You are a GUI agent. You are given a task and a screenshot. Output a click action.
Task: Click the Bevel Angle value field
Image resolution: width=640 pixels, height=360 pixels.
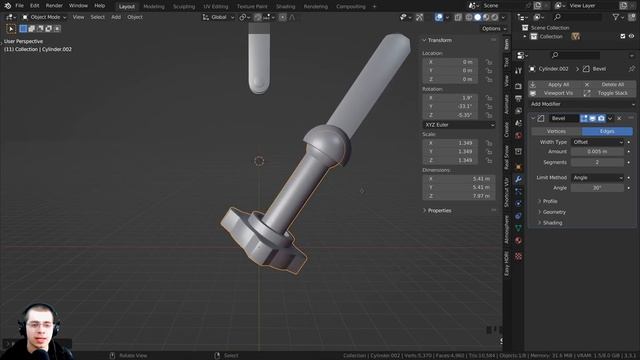click(x=597, y=188)
